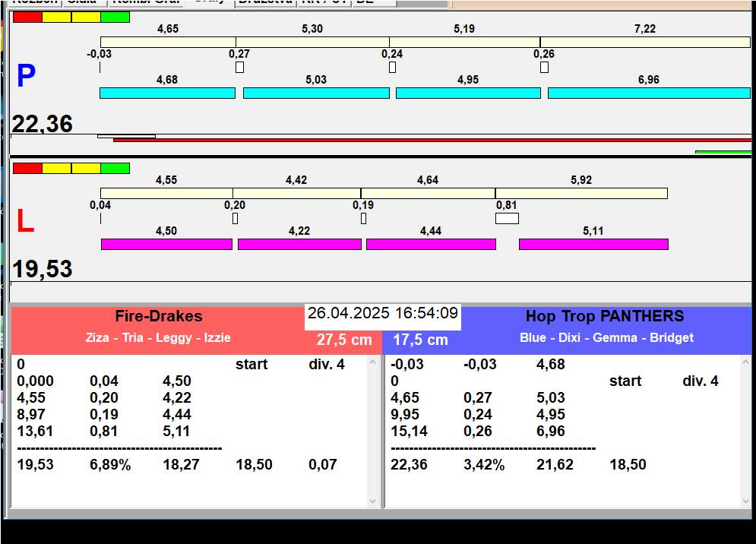The image size is (756, 544).
Task: Switch to the Kombi Graf tab
Action: [144, 2]
